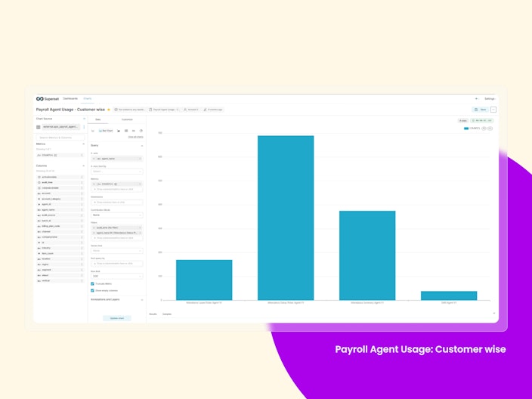Viewport: 532px width, 399px height.
Task: Click the Update chart button
Action: (117, 318)
